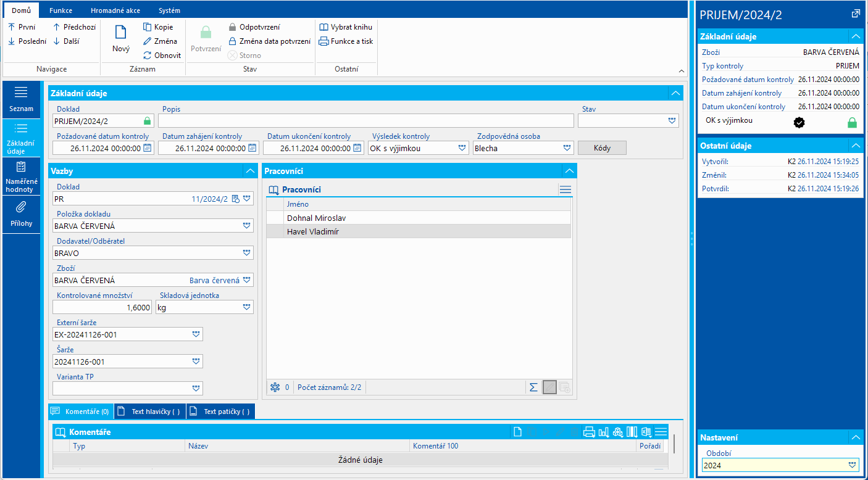Open calendar for Datum ukončení kontroly
The image size is (868, 480).
[x=357, y=148]
